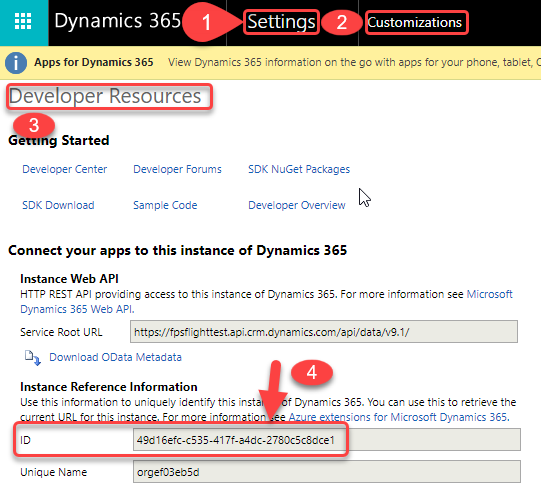Click the Dynamics 365 home title
The height and width of the screenshot is (501, 541).
(118, 21)
